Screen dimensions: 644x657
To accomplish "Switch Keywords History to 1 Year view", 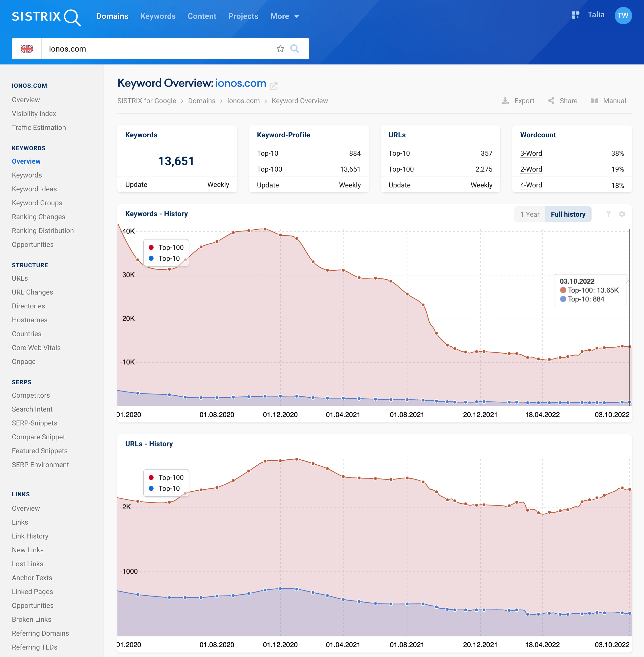I will (x=529, y=214).
